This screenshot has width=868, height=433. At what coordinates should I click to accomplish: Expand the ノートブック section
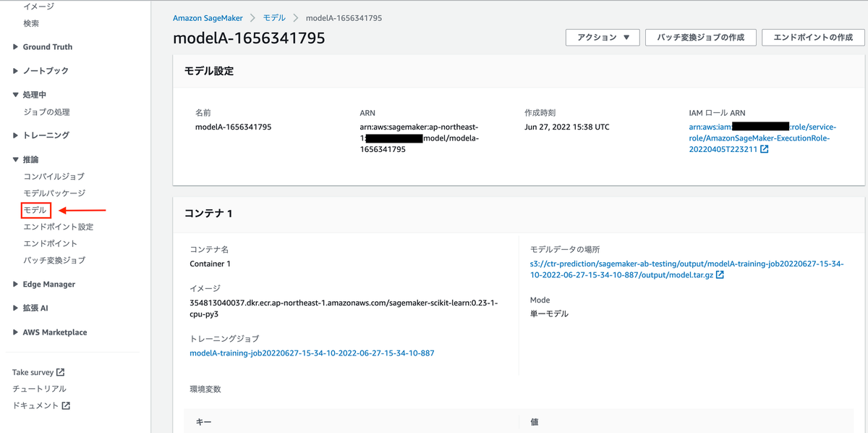[x=16, y=71]
